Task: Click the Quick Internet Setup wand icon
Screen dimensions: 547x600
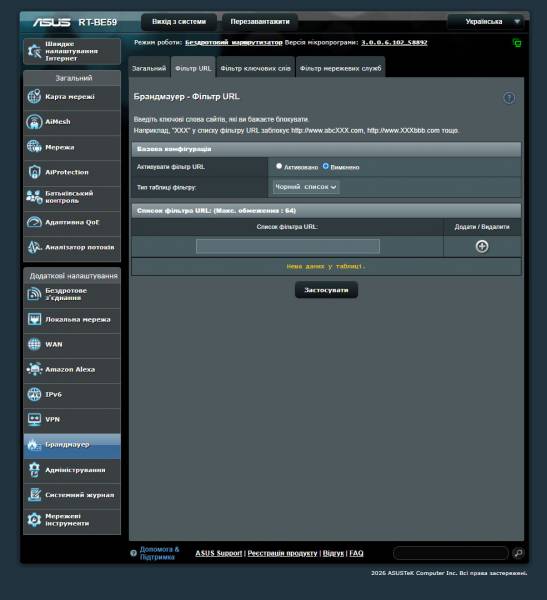Action: click(34, 51)
